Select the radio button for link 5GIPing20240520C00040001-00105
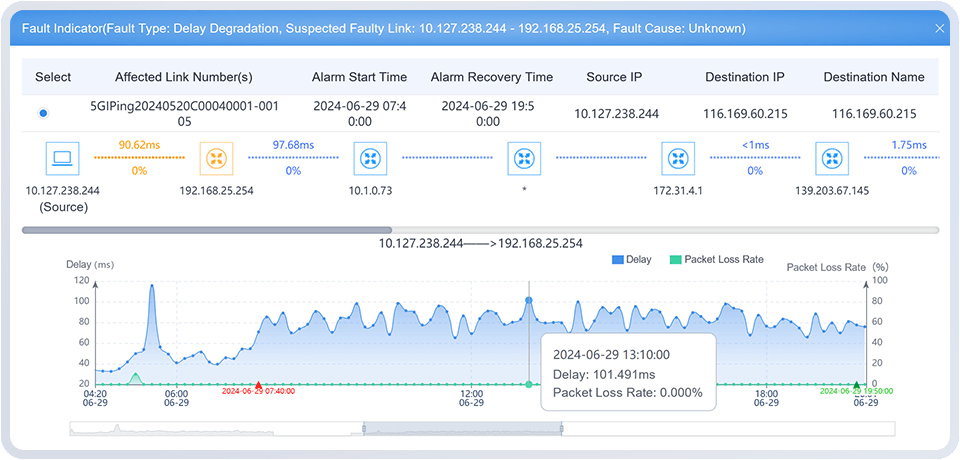 coord(43,114)
